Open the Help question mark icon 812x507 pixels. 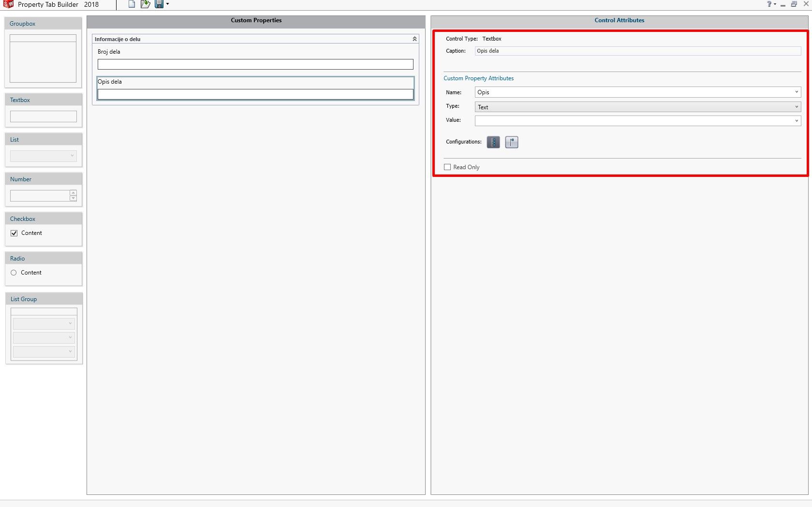coord(769,4)
